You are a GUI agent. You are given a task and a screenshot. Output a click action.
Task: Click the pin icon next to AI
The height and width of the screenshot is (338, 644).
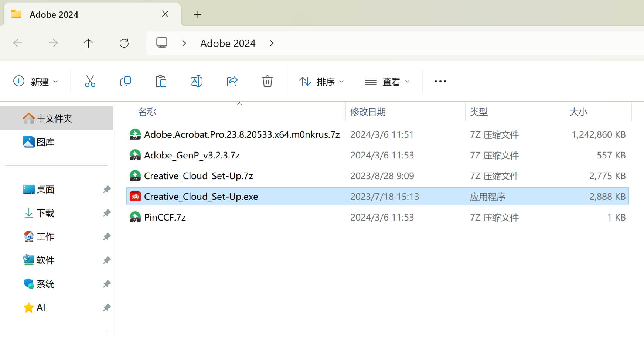(x=107, y=308)
